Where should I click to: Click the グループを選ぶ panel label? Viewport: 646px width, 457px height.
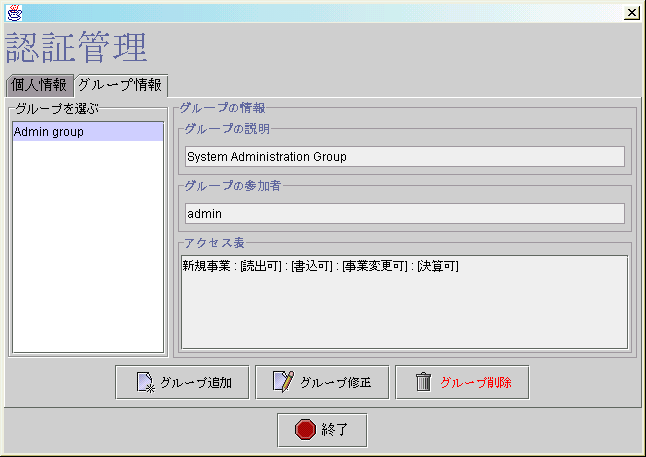57,107
